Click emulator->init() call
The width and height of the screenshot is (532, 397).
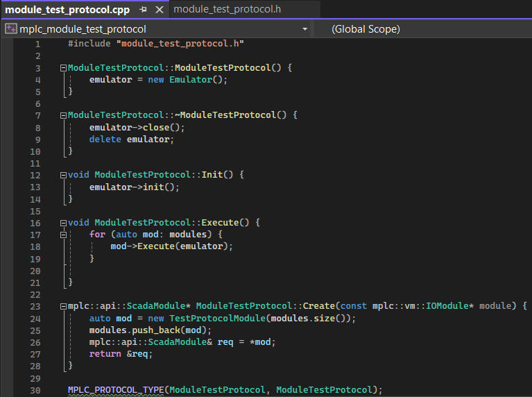pyautogui.click(x=134, y=187)
